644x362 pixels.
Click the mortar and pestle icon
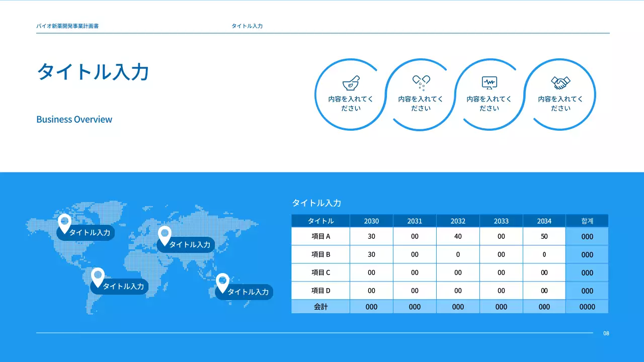[x=351, y=82]
